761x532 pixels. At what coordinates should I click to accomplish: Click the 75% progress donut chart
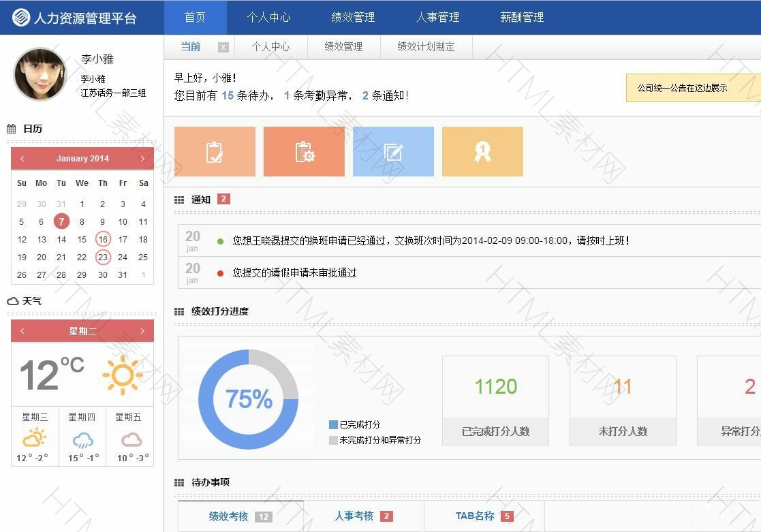click(x=249, y=399)
